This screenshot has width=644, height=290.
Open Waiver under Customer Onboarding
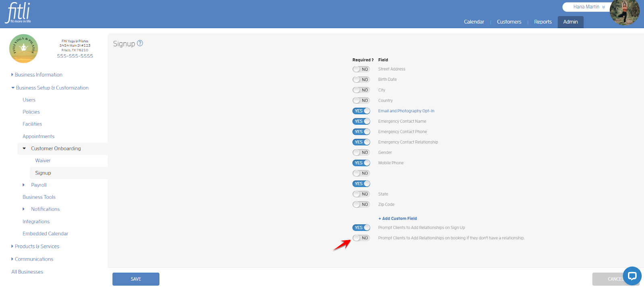click(x=43, y=160)
